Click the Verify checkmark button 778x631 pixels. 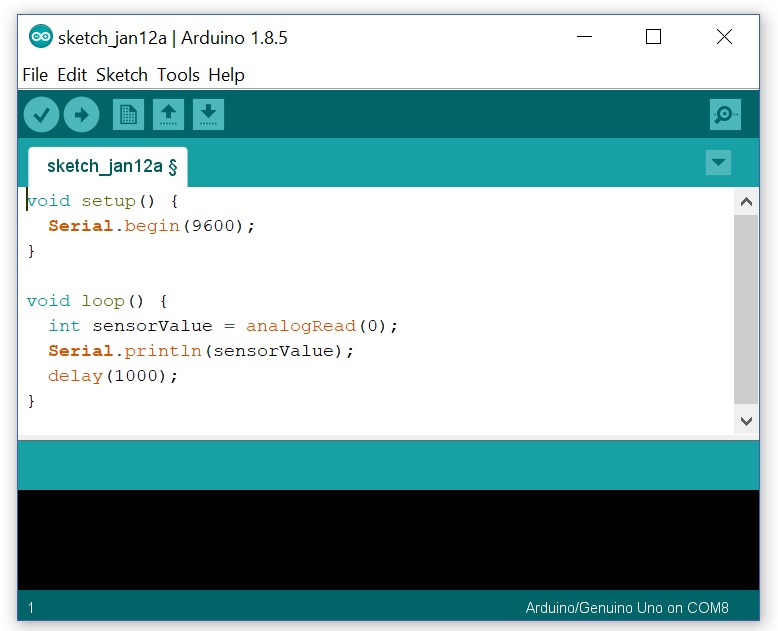41,115
